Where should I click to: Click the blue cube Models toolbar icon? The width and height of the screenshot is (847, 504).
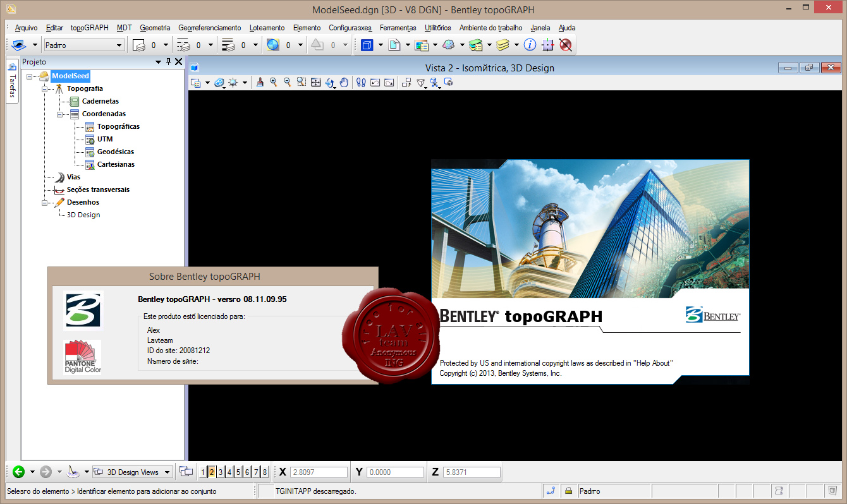pyautogui.click(x=367, y=45)
